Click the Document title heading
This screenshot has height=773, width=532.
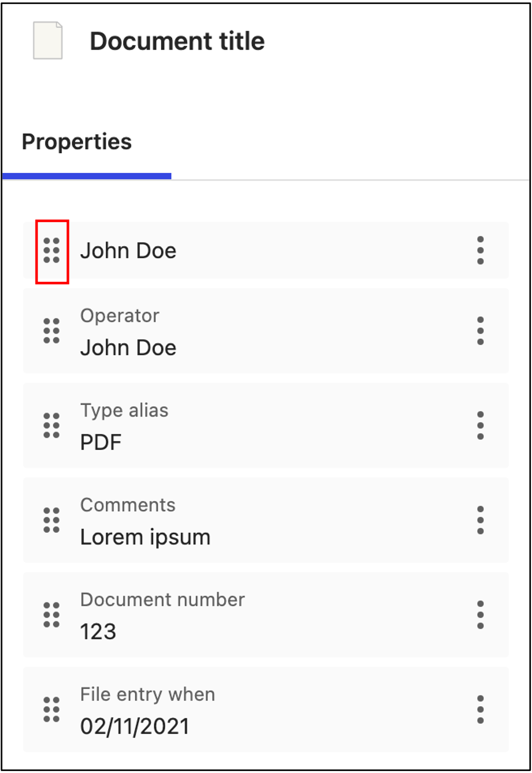click(177, 41)
